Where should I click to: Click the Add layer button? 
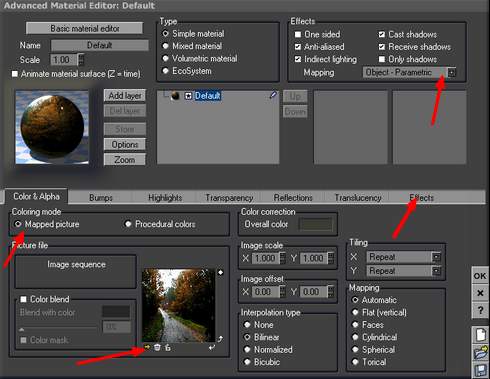point(125,96)
